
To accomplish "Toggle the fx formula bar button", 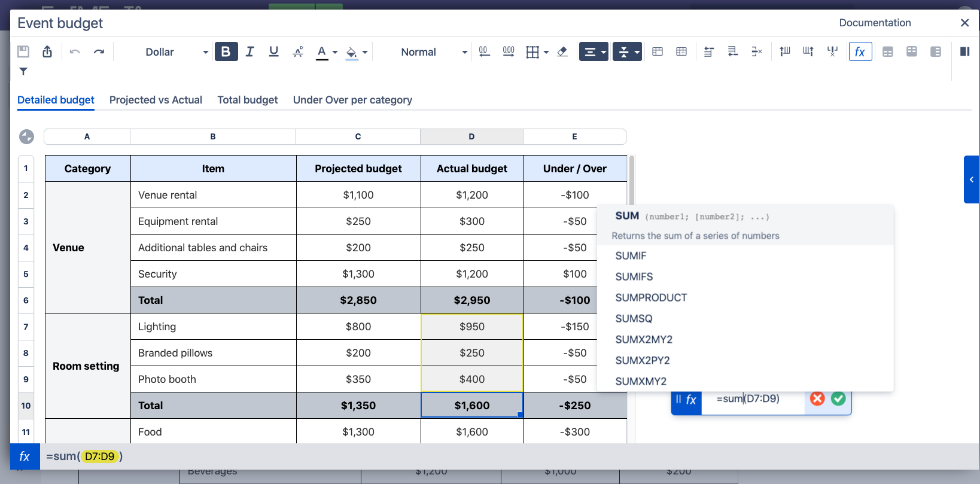I will click(x=860, y=51).
